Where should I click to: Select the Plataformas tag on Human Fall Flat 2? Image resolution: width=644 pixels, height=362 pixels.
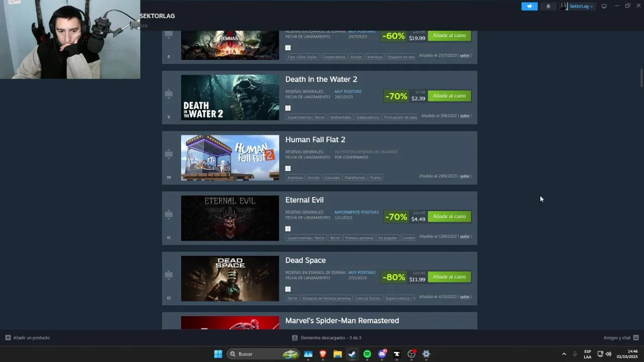tap(355, 177)
